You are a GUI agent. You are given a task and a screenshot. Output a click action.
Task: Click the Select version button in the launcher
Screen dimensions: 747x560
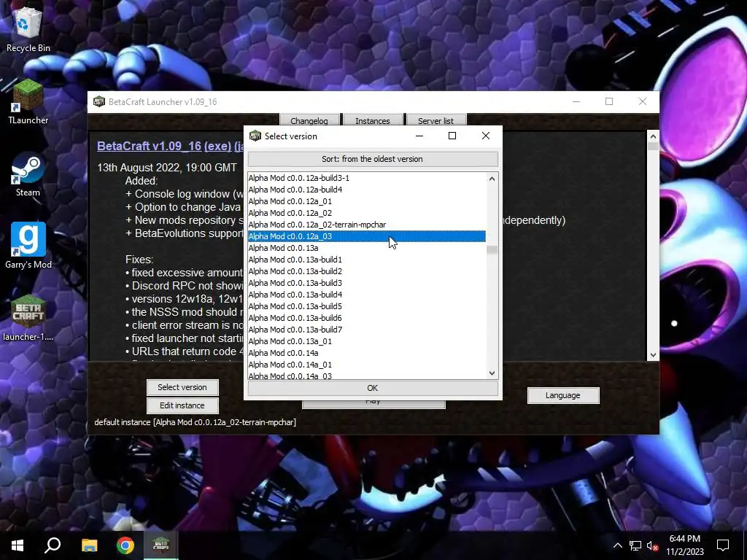click(x=182, y=387)
